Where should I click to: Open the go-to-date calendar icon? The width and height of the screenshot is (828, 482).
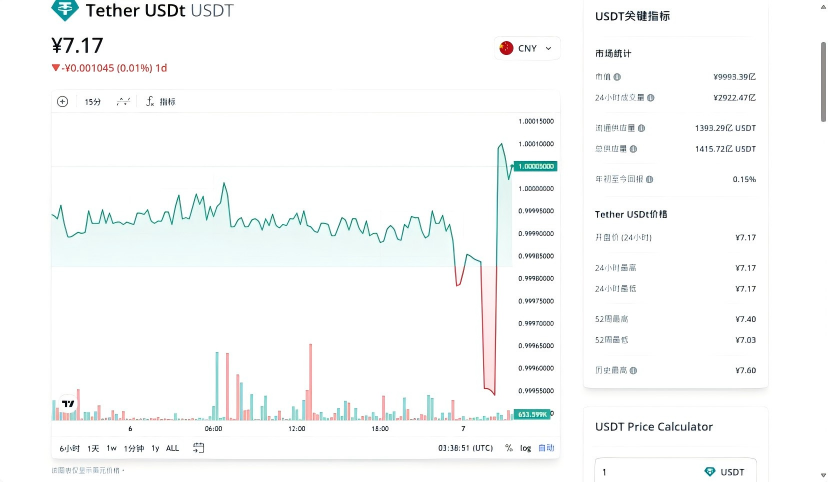coord(199,448)
